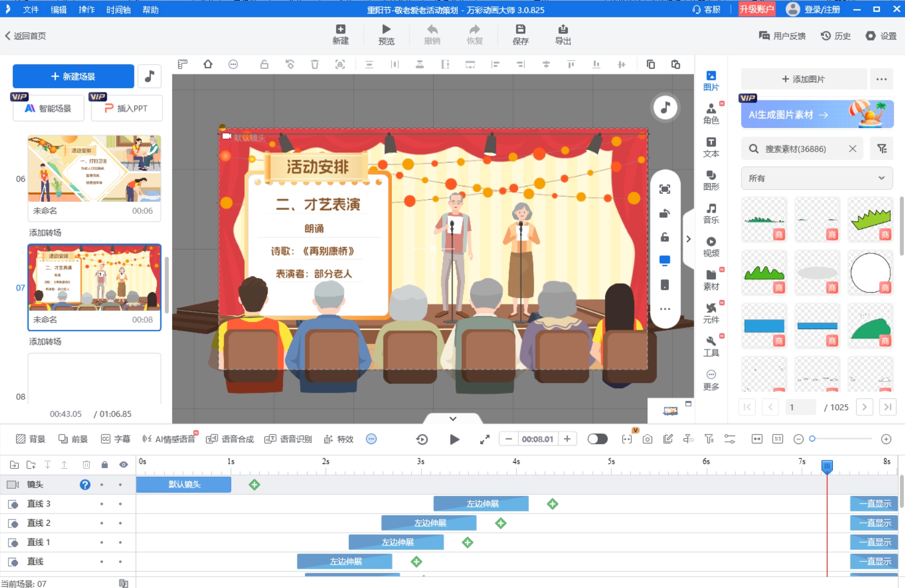Viewport: 905px width, 588px height.
Task: Open the 文件 menu
Action: point(31,10)
